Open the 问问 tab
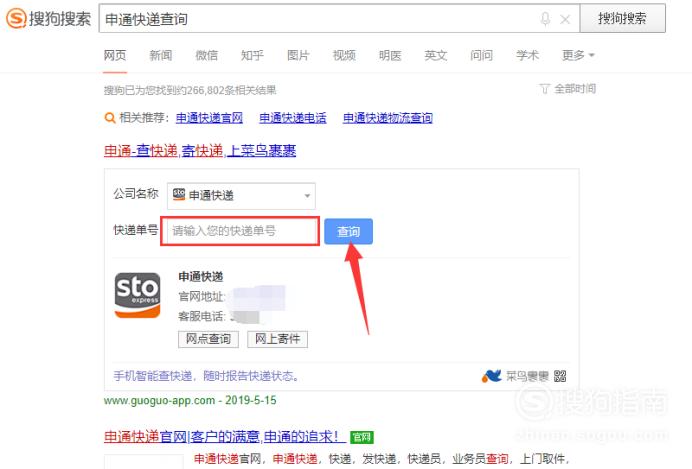The image size is (692, 469). (x=481, y=56)
